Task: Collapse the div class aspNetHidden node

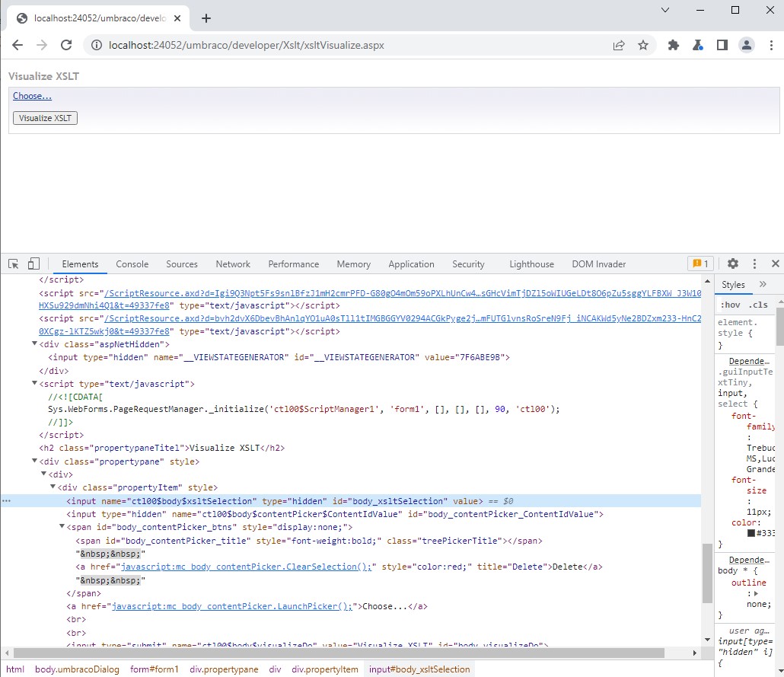Action: pos(34,343)
